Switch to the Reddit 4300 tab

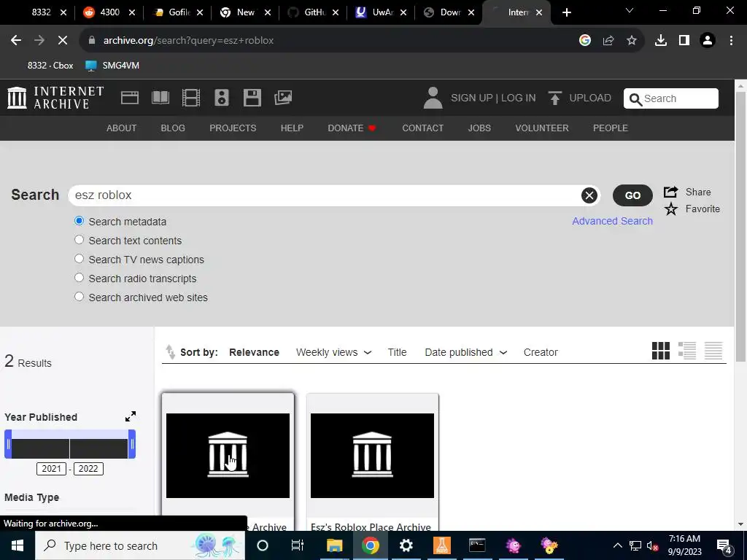pos(109,12)
